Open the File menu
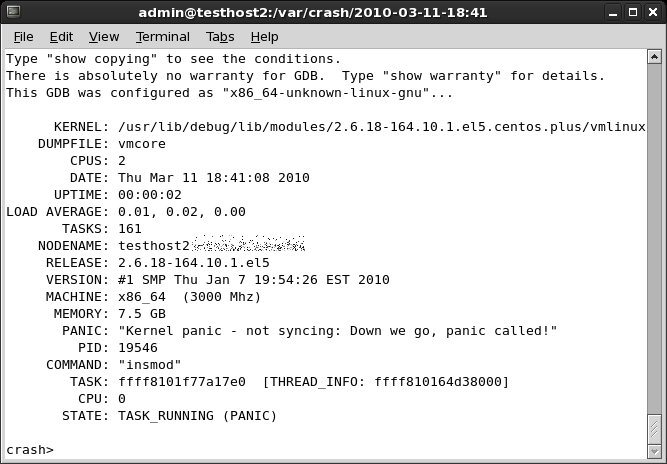This screenshot has width=667, height=464. point(23,37)
